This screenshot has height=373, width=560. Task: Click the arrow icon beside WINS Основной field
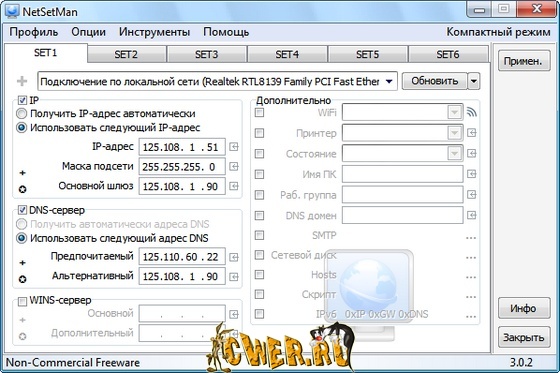point(234,314)
